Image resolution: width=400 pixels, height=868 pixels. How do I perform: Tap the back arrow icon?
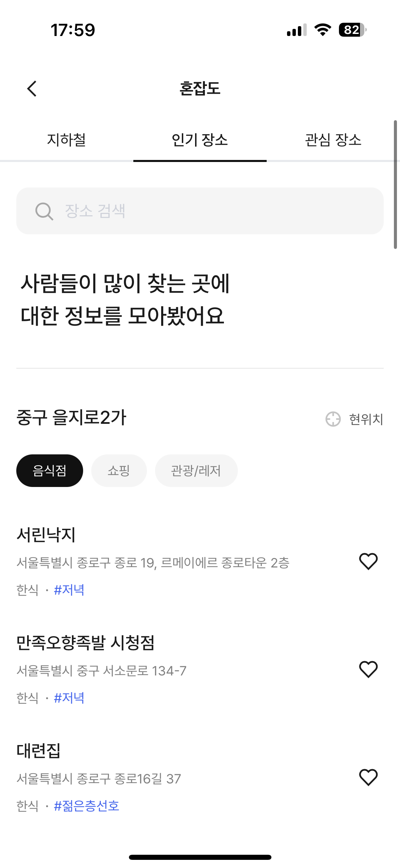(32, 89)
